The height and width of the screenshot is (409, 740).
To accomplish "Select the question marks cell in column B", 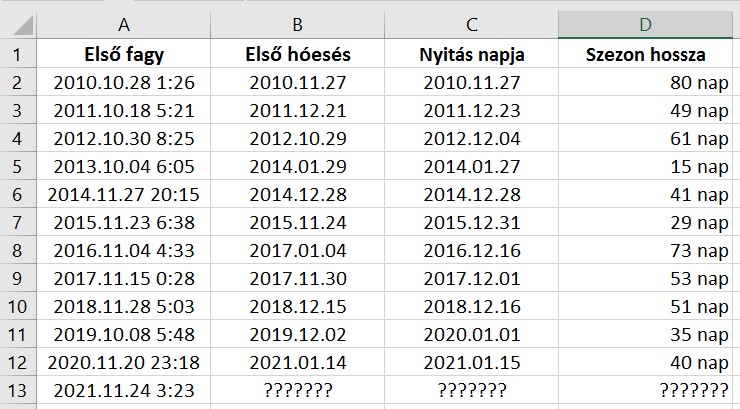I will click(x=298, y=390).
